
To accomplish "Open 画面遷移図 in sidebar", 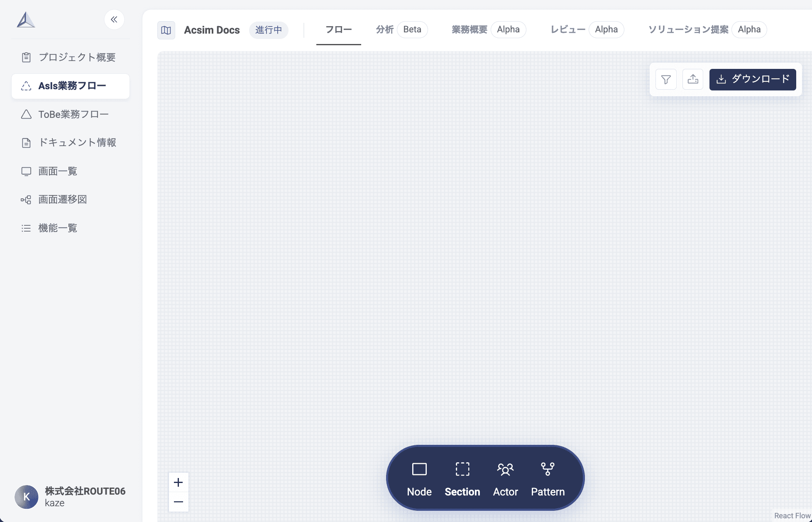I will click(71, 200).
